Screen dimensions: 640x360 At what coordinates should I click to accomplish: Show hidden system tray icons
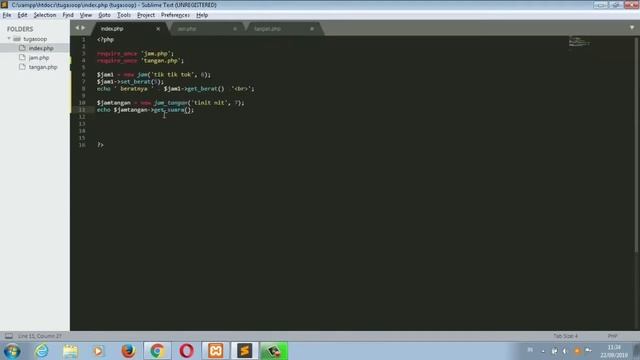[543, 351]
